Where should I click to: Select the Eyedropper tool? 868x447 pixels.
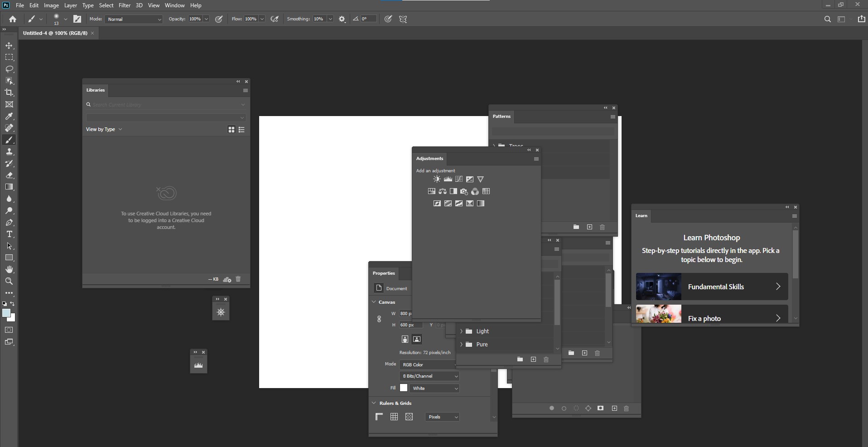[9, 117]
